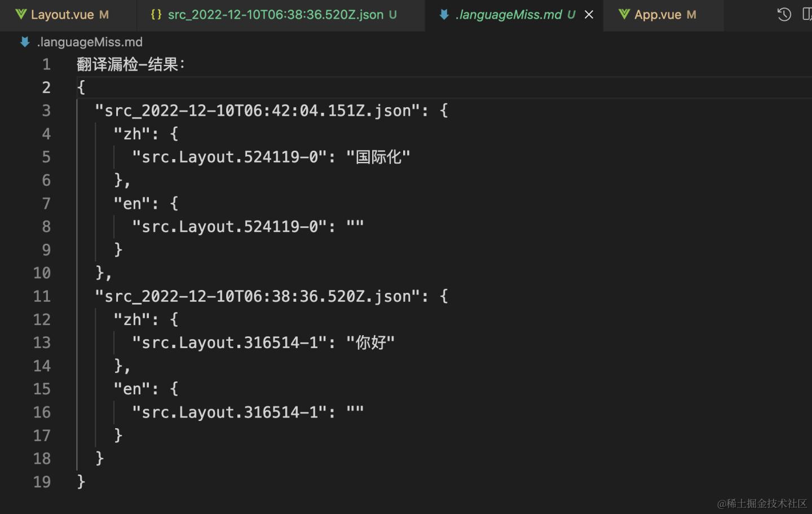Screen dimensions: 812x514
Task: Click the 稀土掘金技术社区 watermark link
Action: [762, 504]
